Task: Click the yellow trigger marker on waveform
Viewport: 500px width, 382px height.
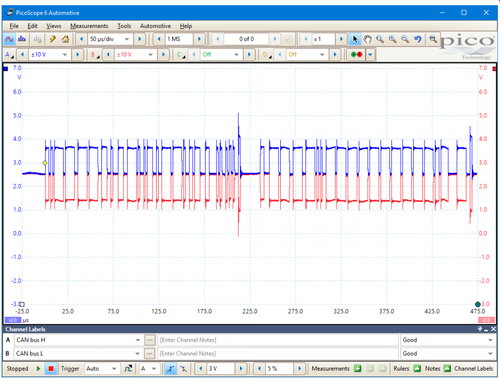Action: pyautogui.click(x=45, y=163)
